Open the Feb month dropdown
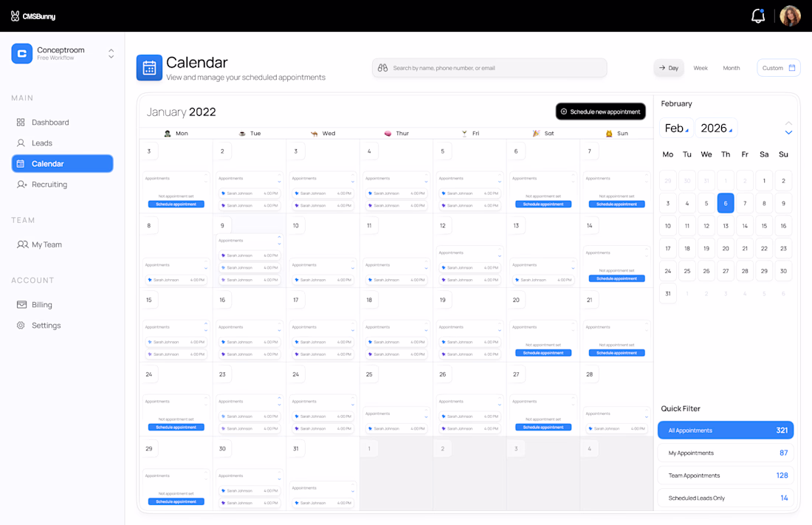 pyautogui.click(x=676, y=128)
